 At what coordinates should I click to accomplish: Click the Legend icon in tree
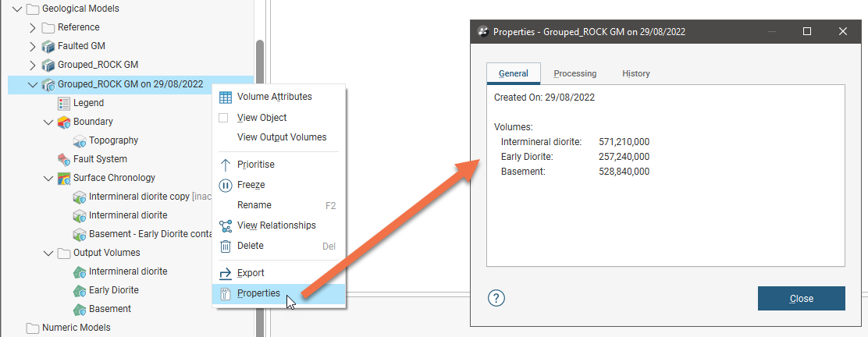pyautogui.click(x=64, y=103)
